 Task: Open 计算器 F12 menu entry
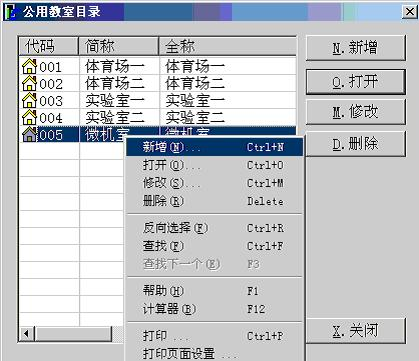[214, 309]
